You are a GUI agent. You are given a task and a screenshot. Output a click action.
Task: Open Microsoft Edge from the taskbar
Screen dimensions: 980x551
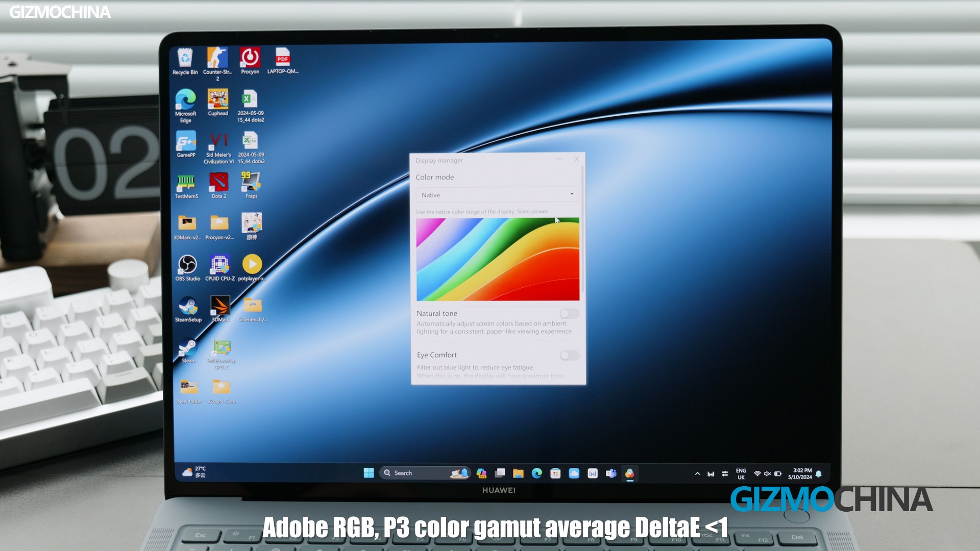click(x=537, y=473)
